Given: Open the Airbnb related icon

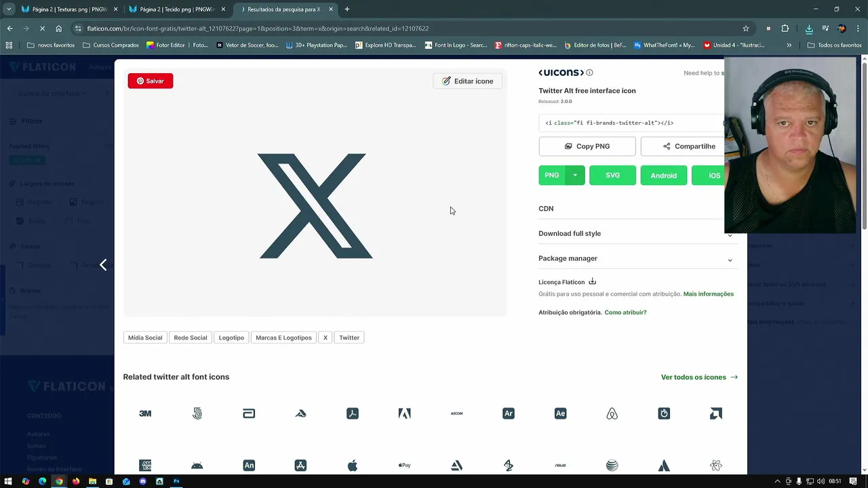Looking at the screenshot, I should click(612, 413).
